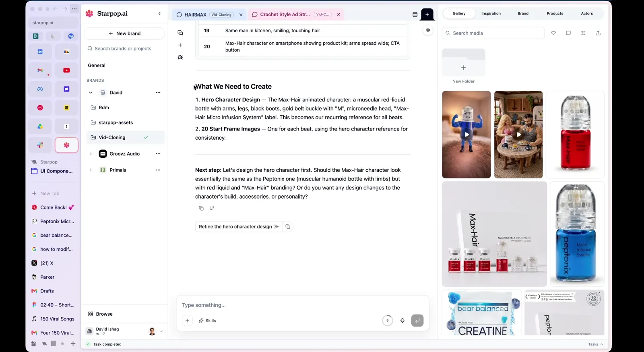Open the Rdm project

[104, 108]
